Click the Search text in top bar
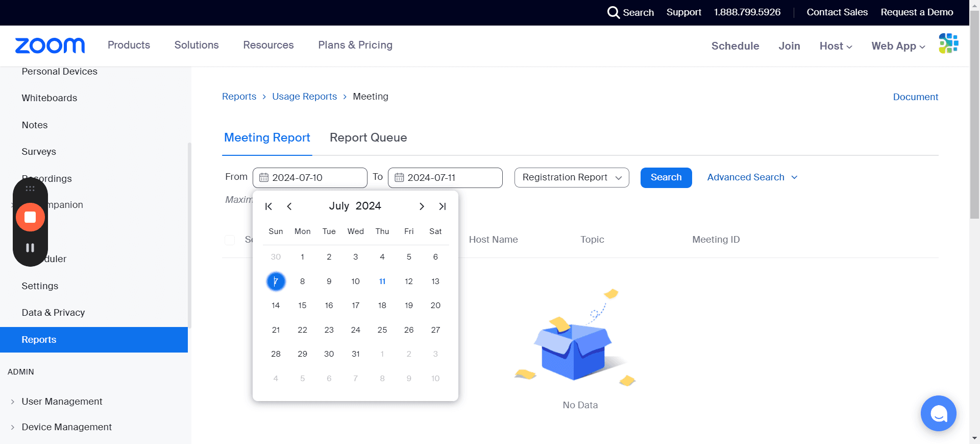 click(x=638, y=12)
